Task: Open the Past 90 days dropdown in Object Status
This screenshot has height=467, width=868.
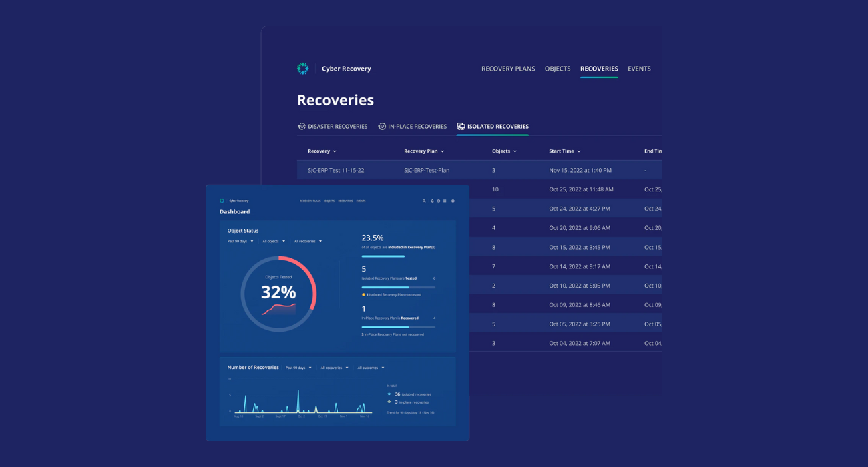Action: (x=240, y=241)
